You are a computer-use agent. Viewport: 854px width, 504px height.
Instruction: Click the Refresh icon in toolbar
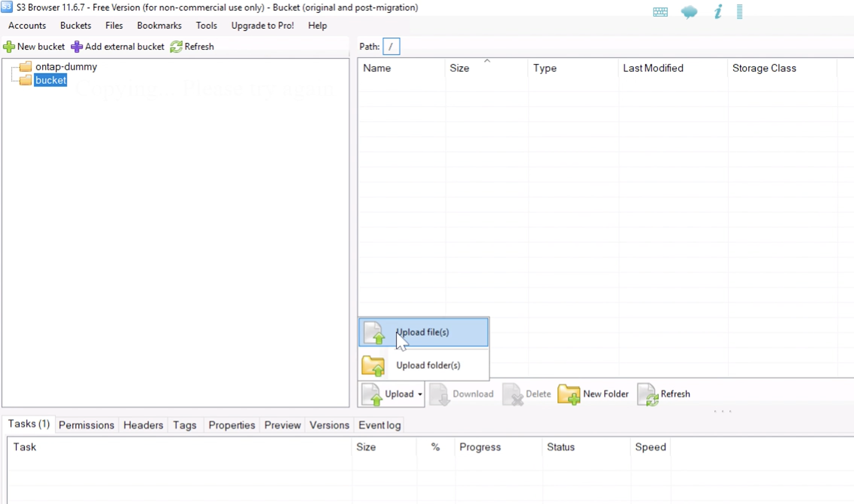click(x=176, y=46)
